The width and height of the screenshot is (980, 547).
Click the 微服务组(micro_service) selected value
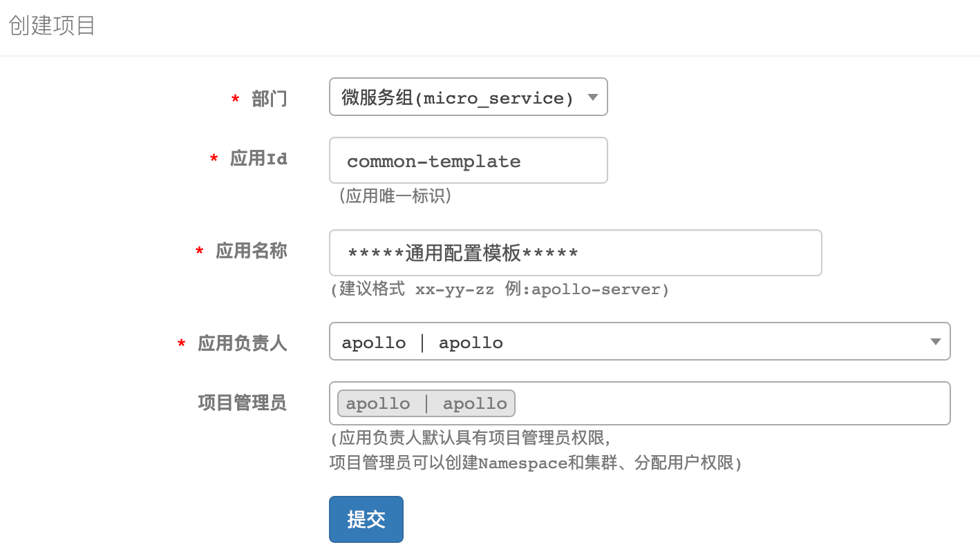tap(458, 98)
